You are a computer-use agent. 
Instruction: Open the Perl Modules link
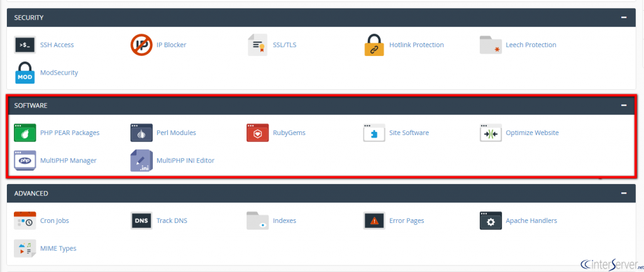coord(176,133)
